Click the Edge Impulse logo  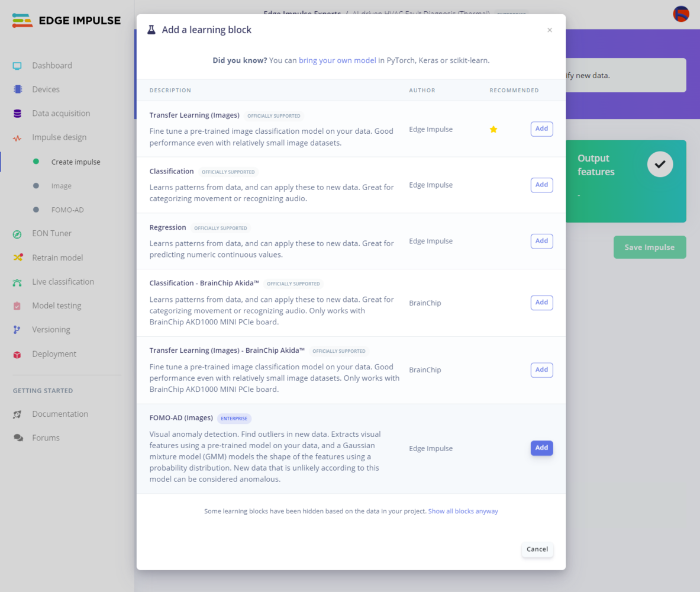(66, 21)
